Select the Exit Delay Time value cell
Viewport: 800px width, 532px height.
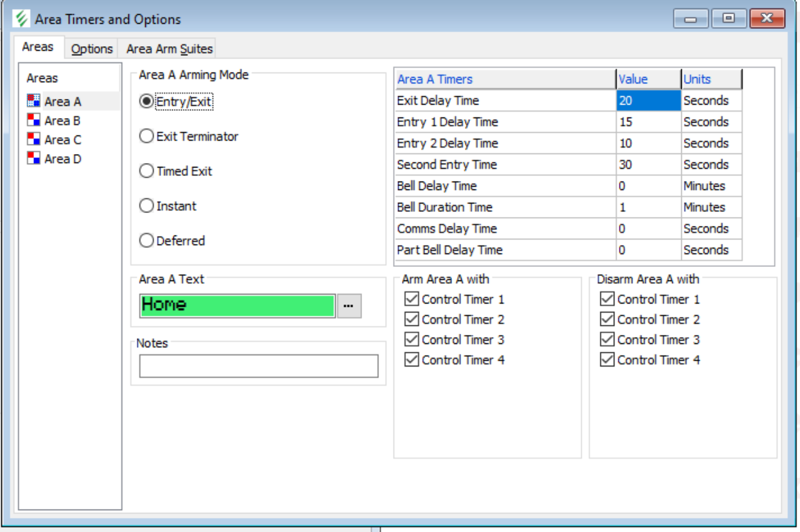648,101
